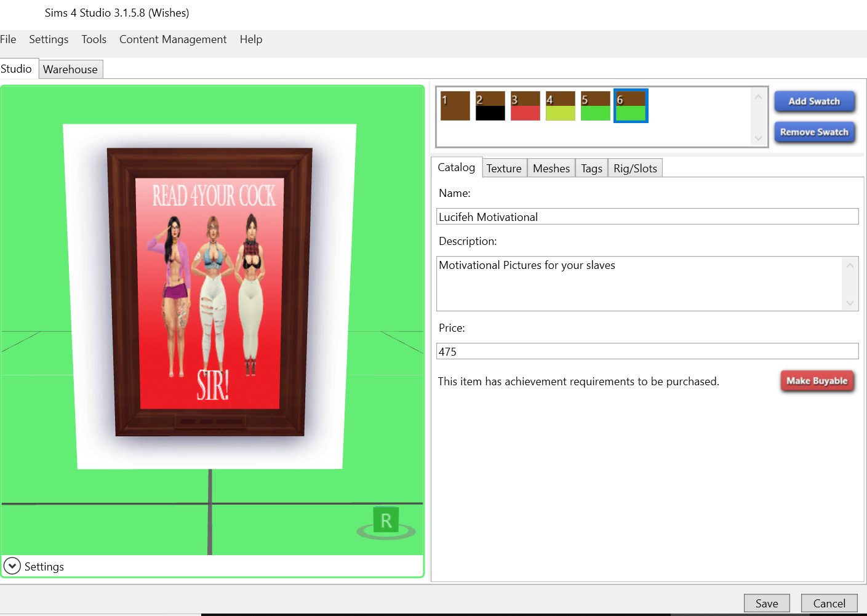Click Description box scroll up arrow
The width and height of the screenshot is (867, 616).
tap(850, 266)
